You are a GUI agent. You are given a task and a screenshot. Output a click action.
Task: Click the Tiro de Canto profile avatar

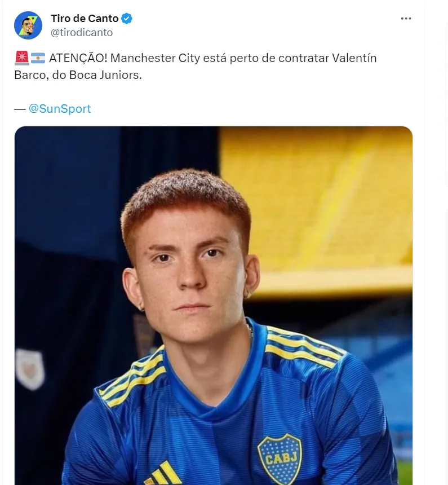[x=28, y=25]
